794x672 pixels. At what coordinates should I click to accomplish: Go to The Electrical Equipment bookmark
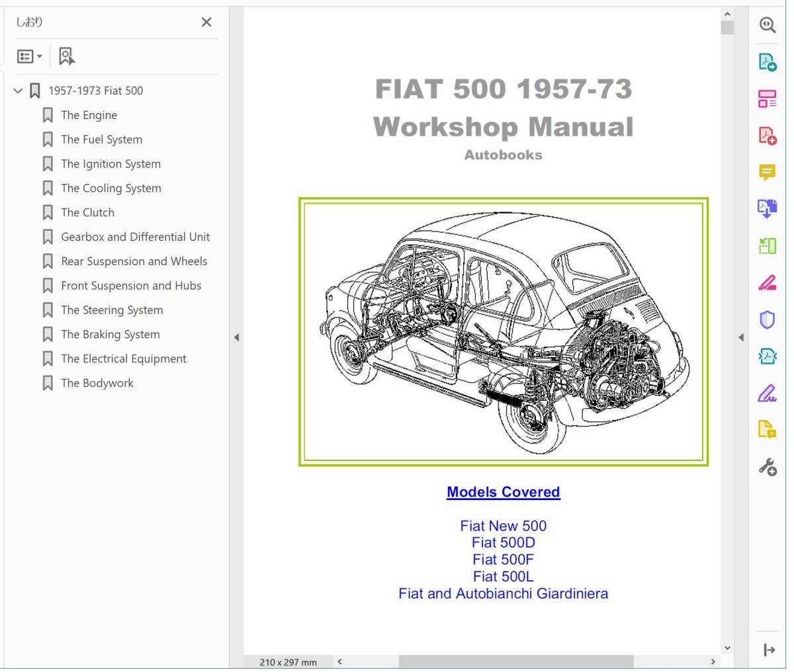coord(124,358)
